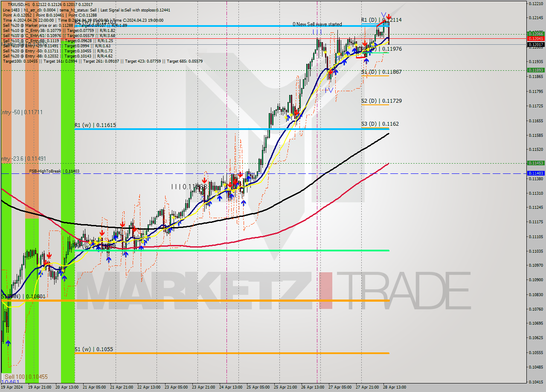Click the 'FSB-HighToBreak | 0.11403' label
Image resolution: width=546 pixels, height=392 pixels.
(54, 171)
